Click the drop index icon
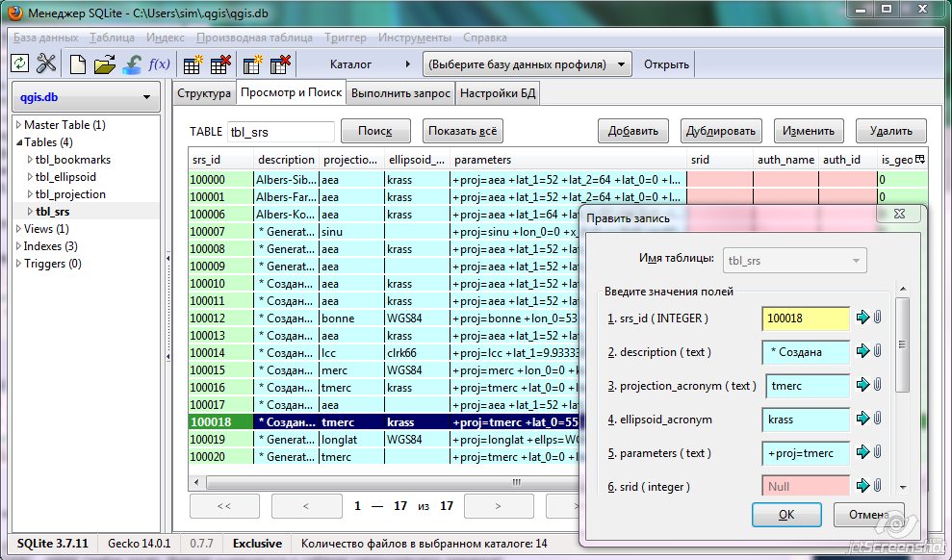Screen dimensions: 952x560 (280, 64)
